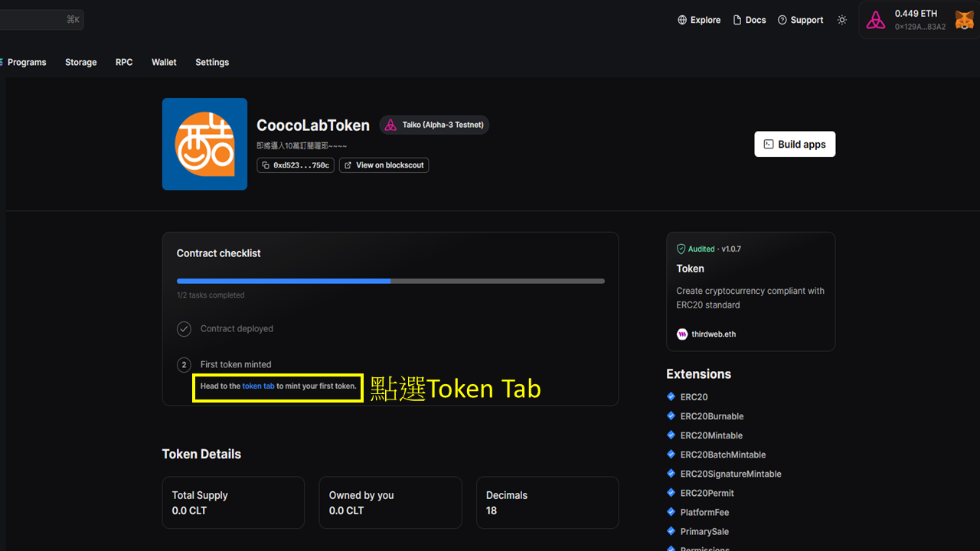
Task: Copy contract address 0xd523...750c
Action: (296, 165)
